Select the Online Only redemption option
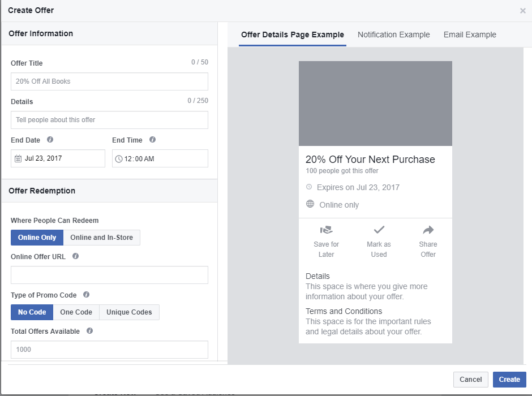Viewport: 532px width, 396px height. point(37,238)
